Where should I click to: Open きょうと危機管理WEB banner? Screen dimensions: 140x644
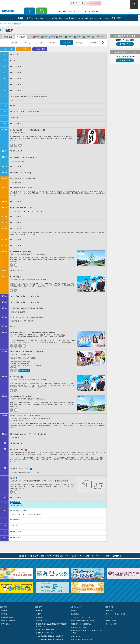tap(123, 573)
